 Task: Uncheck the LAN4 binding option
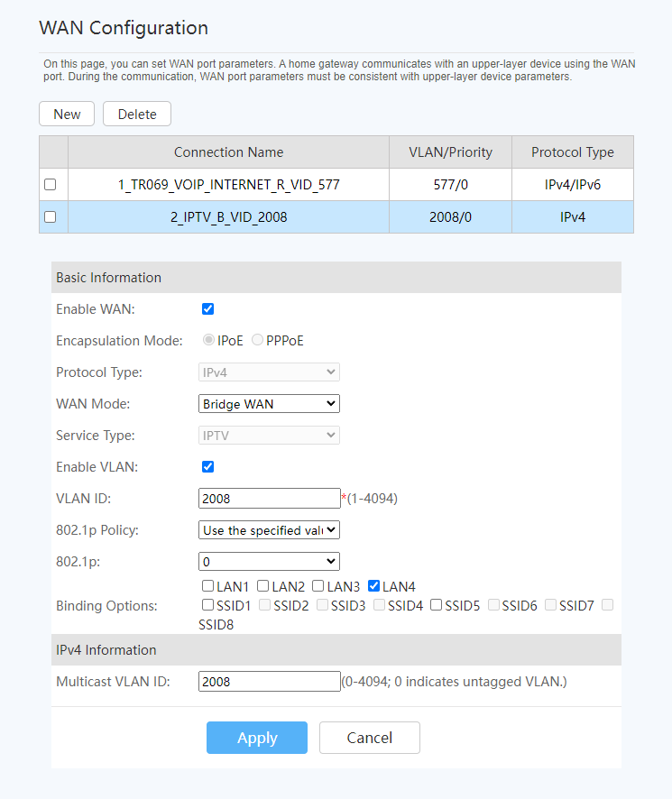(x=373, y=586)
